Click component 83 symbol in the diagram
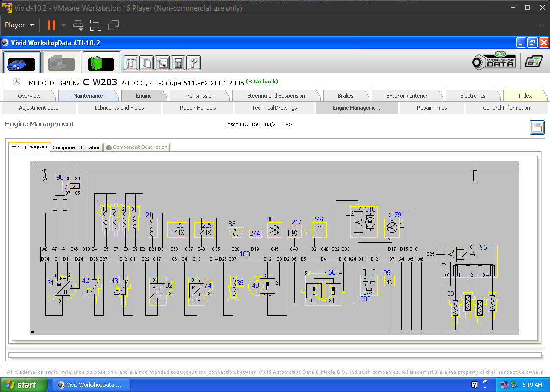Screen dimensions: 550x392 tap(236, 232)
